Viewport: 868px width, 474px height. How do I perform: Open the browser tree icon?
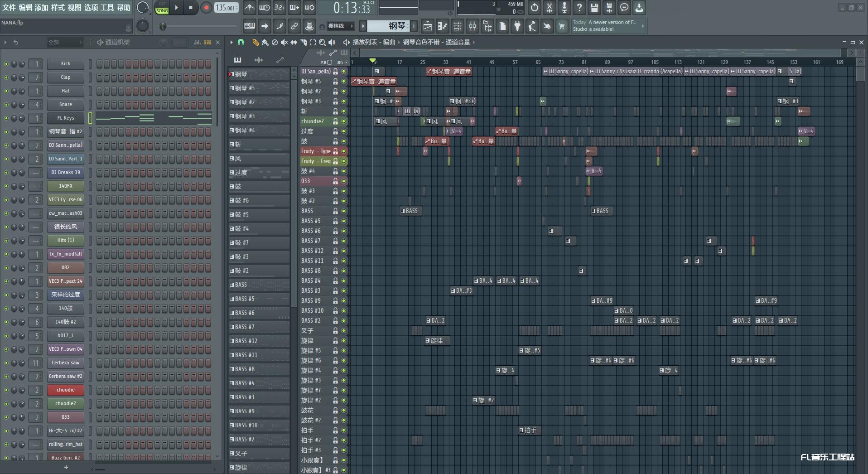[487, 26]
